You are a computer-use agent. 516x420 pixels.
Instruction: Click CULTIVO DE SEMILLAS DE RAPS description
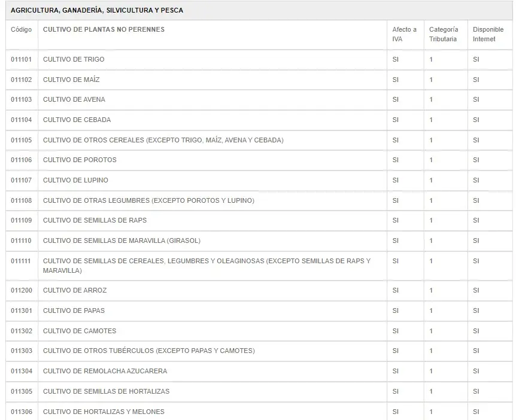95,221
